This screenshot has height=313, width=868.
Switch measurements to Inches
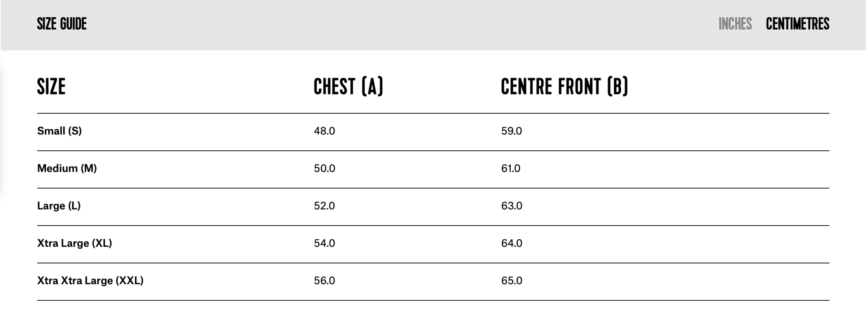pos(735,24)
